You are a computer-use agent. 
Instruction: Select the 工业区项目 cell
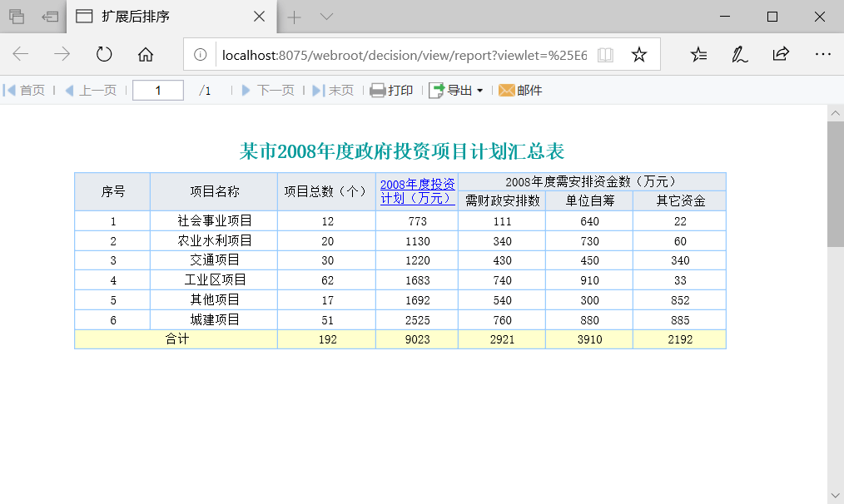pos(214,280)
